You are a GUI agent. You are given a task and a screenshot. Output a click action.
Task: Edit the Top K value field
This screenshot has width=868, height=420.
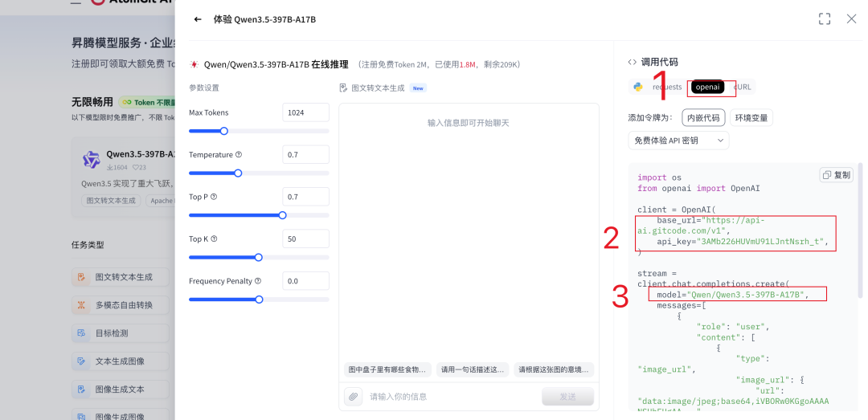[x=305, y=239]
